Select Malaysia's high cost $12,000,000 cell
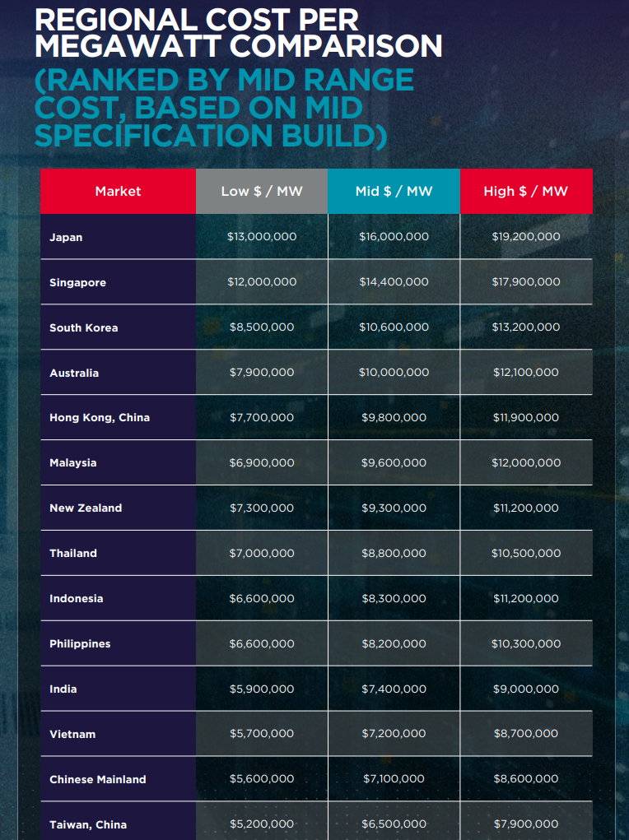Image resolution: width=629 pixels, height=840 pixels. 525,462
